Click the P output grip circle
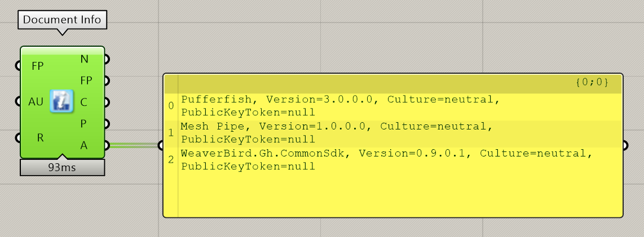This screenshot has height=237, width=644. coord(107,123)
